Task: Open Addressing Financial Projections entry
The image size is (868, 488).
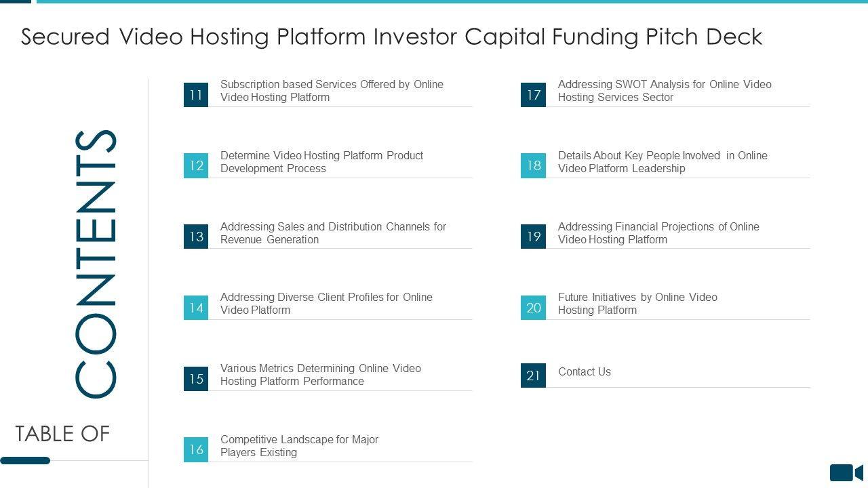Action: 658,233
